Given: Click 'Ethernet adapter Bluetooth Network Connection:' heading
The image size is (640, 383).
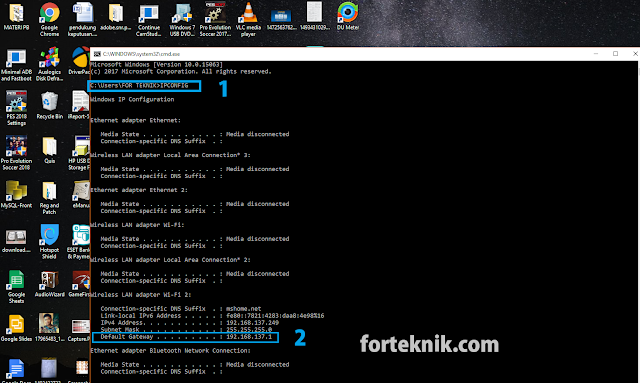Looking at the screenshot, I should [x=170, y=351].
